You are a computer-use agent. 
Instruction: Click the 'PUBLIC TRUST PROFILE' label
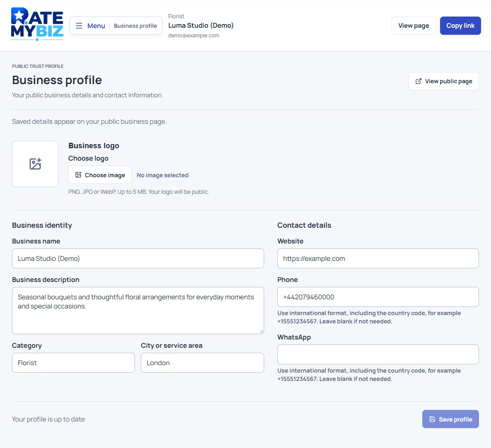[x=38, y=66]
